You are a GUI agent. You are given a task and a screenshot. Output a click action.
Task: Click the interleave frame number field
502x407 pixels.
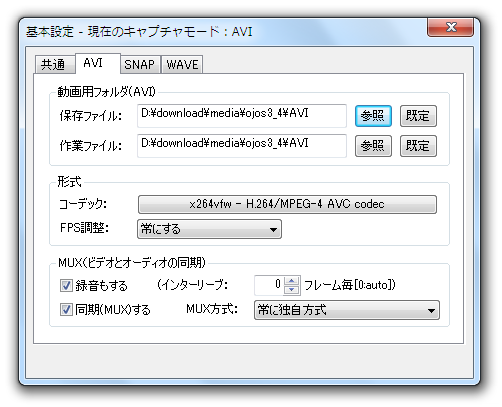point(269,285)
